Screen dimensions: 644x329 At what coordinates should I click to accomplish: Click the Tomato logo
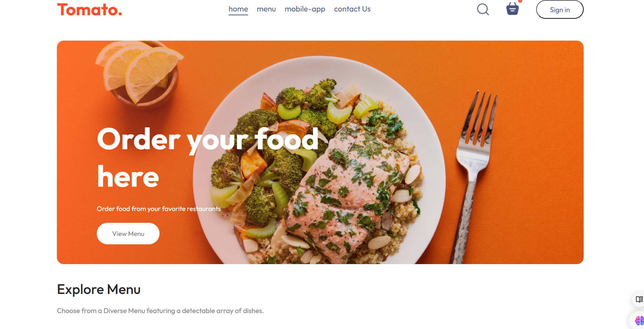click(x=89, y=9)
